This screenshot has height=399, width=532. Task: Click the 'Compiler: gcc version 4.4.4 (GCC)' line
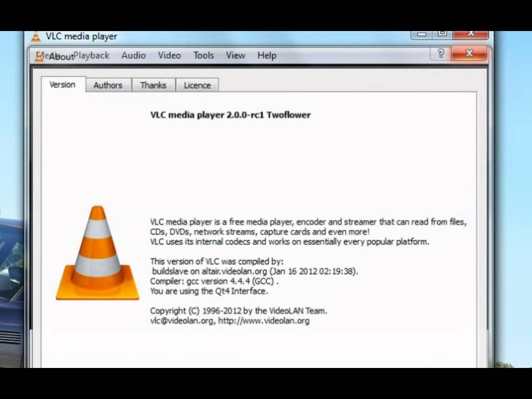tap(214, 282)
